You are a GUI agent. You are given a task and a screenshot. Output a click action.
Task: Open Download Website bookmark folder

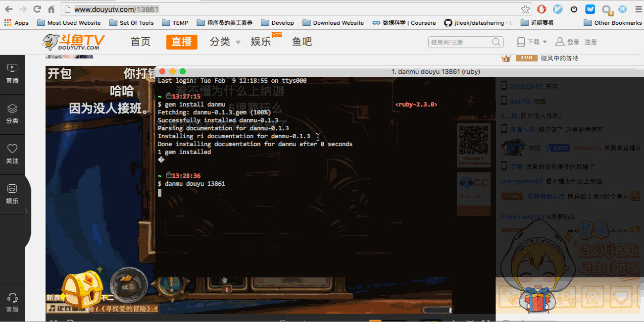333,23
